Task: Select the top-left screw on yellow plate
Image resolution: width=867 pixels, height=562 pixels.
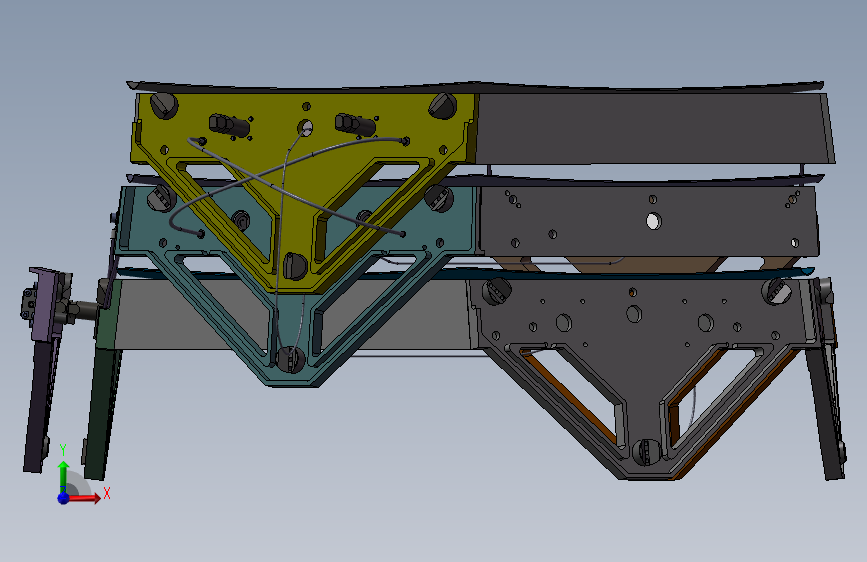Action: click(x=164, y=105)
